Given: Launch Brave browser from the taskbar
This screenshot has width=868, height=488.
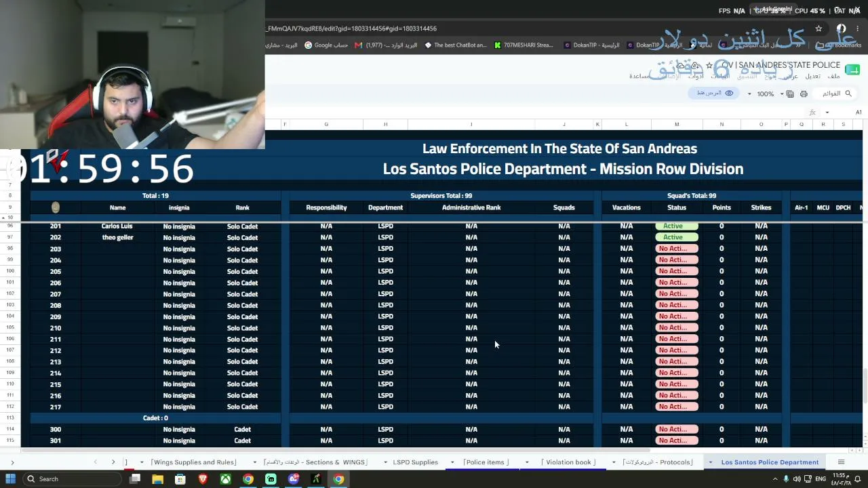Looking at the screenshot, I should tap(203, 479).
